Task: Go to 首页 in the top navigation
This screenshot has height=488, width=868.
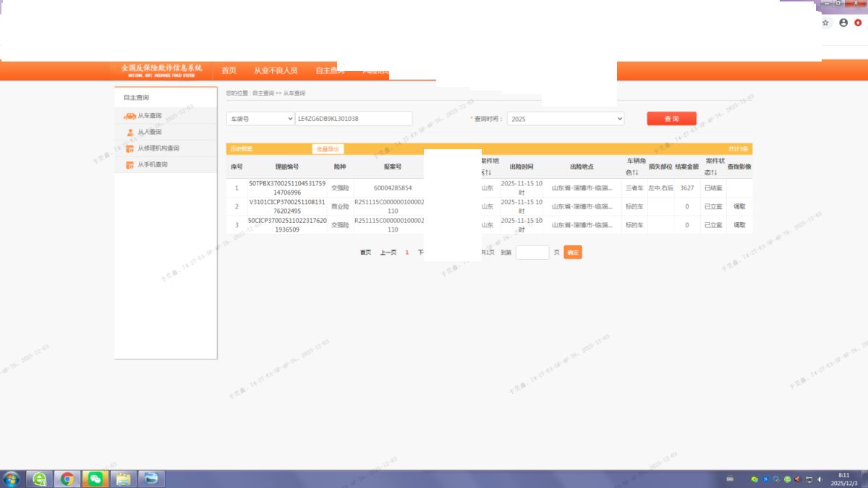Action: 229,70
